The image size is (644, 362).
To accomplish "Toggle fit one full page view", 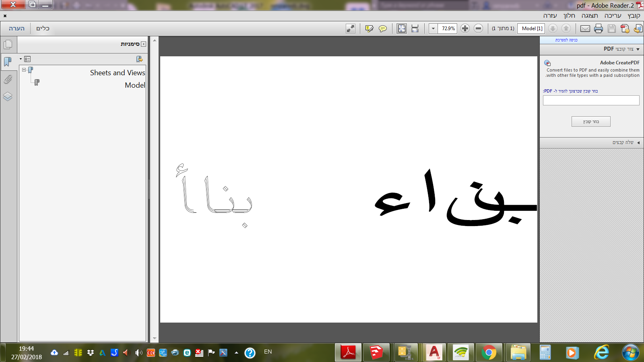I will click(401, 28).
